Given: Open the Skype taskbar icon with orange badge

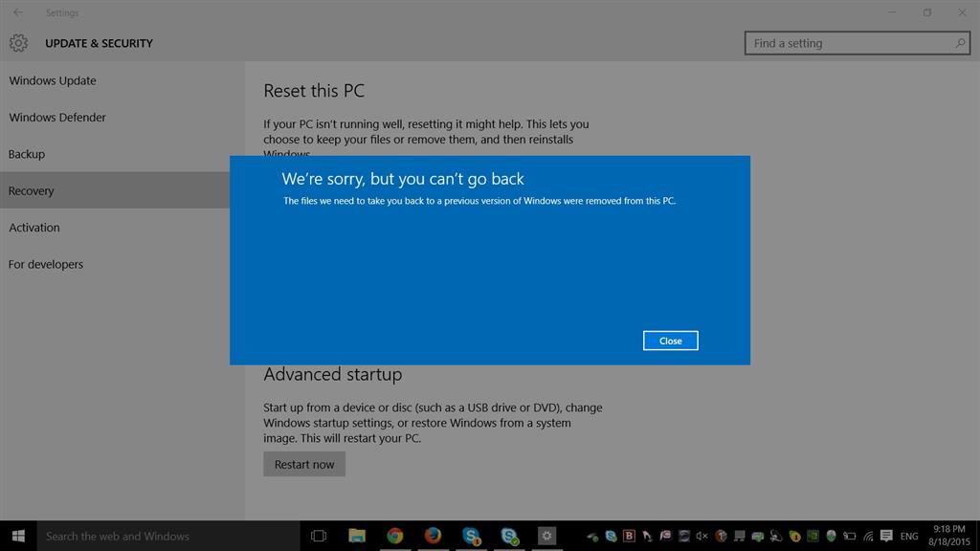Looking at the screenshot, I should click(471, 536).
